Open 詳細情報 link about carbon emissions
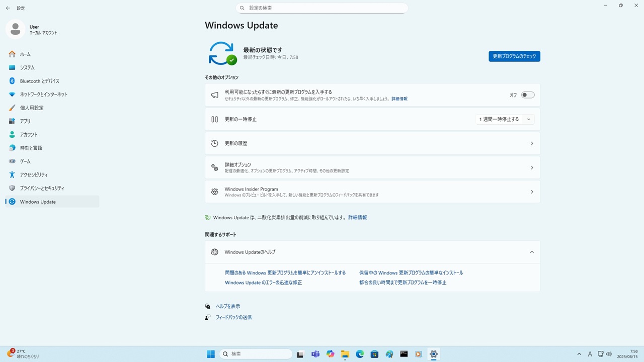This screenshot has height=362, width=644. tap(358, 218)
